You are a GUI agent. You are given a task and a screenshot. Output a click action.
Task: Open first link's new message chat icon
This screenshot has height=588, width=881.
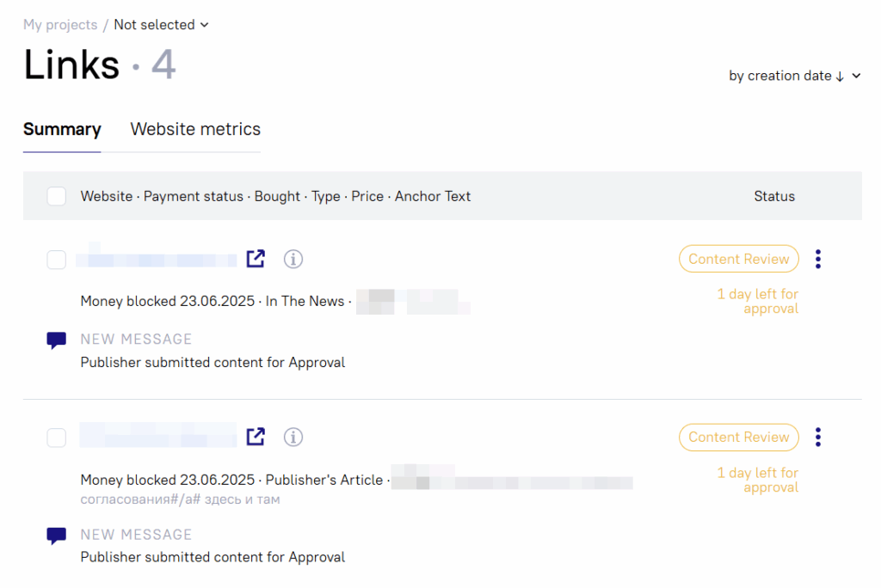[x=57, y=340]
